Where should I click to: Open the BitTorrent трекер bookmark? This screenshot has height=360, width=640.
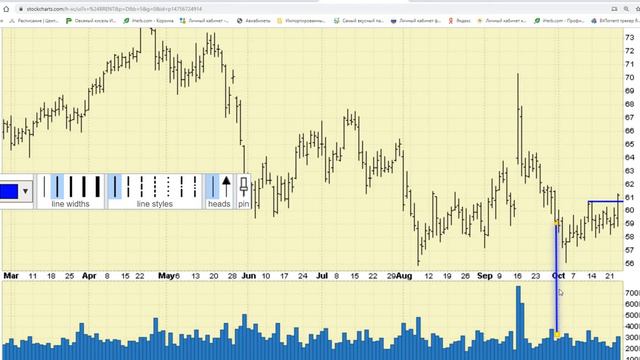[x=615, y=20]
